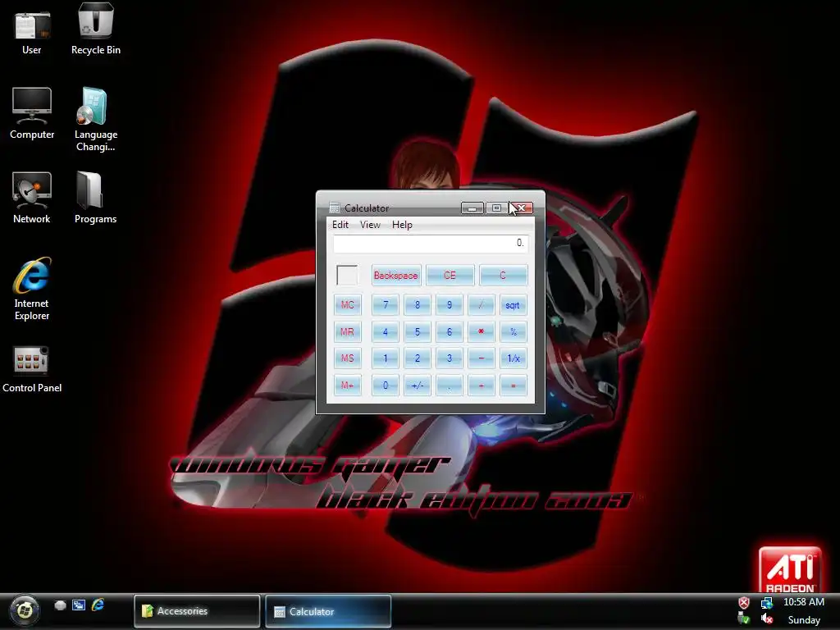This screenshot has height=630, width=840.
Task: Click the muted volume tray icon
Action: [767, 619]
